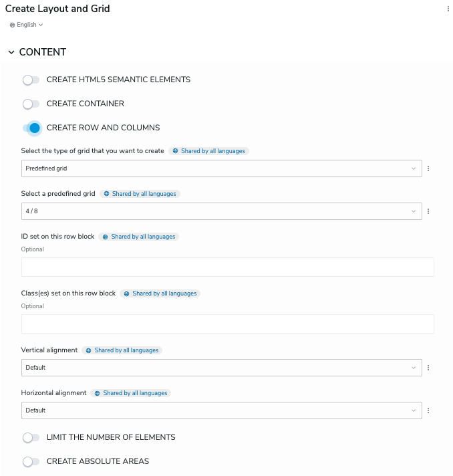
Task: Collapse the CONTENT section
Action: [11, 52]
